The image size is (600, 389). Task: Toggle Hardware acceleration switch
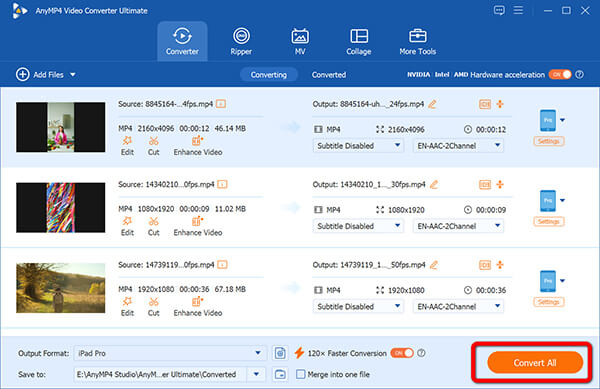click(x=560, y=75)
